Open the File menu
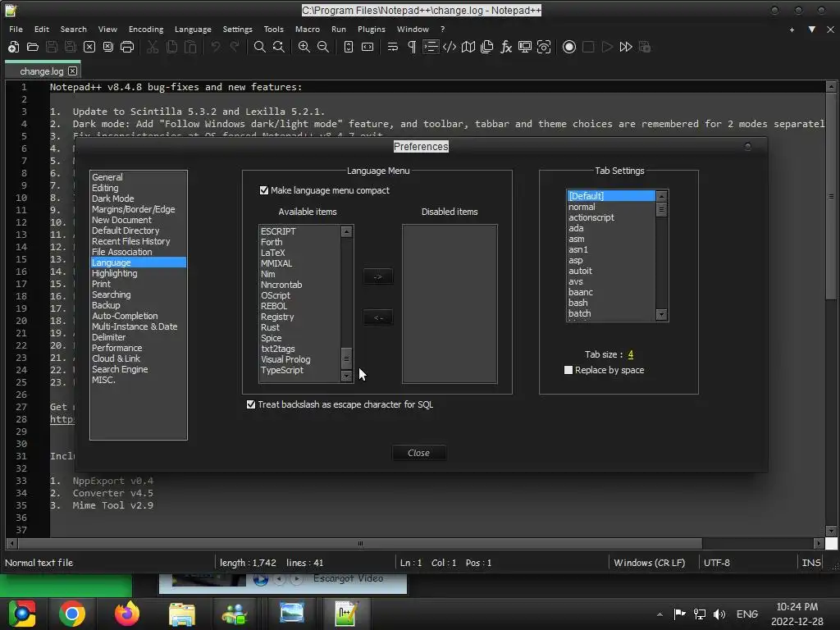The width and height of the screenshot is (840, 630). [x=16, y=29]
